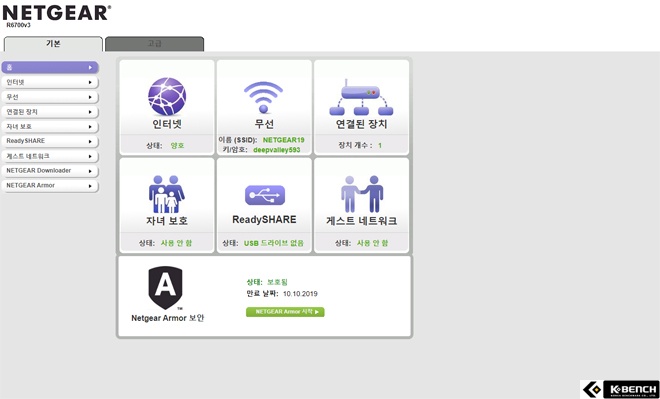
Task: Click the arrow on 연결된 장치 sidebar item
Action: 90,112
